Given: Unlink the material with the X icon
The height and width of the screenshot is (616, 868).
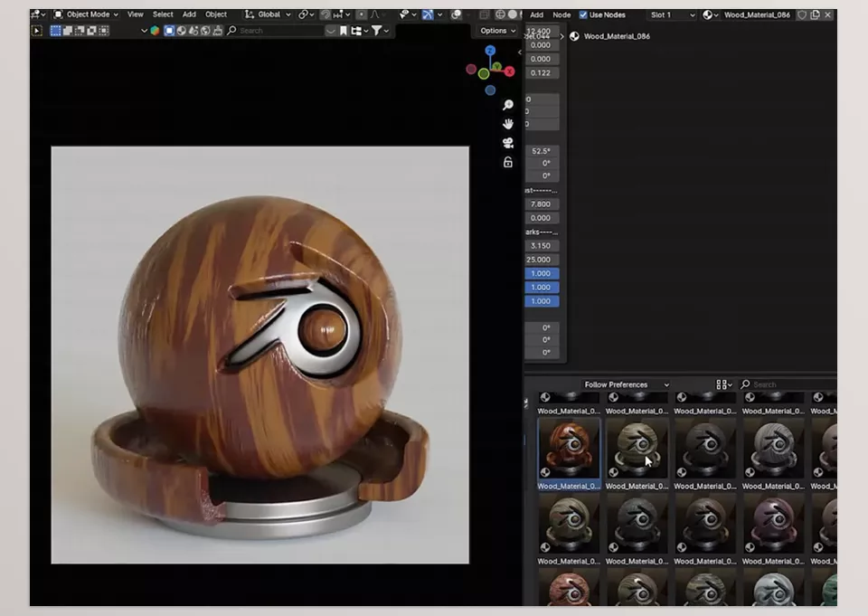Looking at the screenshot, I should coord(827,15).
